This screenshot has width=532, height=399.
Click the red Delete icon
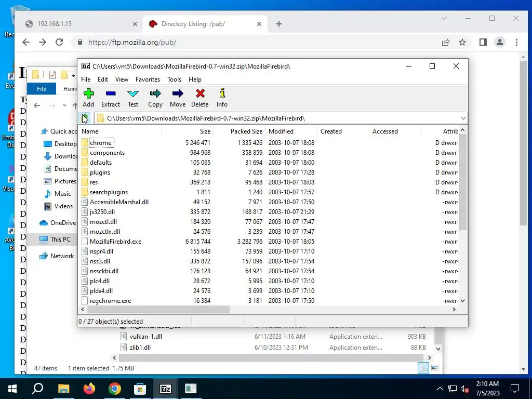click(200, 98)
